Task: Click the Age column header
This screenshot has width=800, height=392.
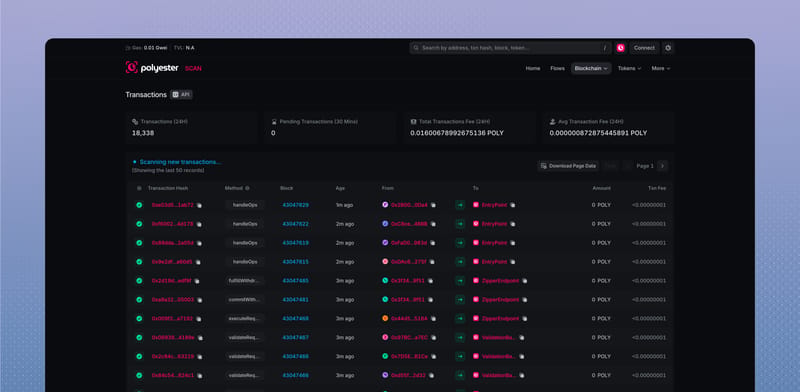Action: 340,188
